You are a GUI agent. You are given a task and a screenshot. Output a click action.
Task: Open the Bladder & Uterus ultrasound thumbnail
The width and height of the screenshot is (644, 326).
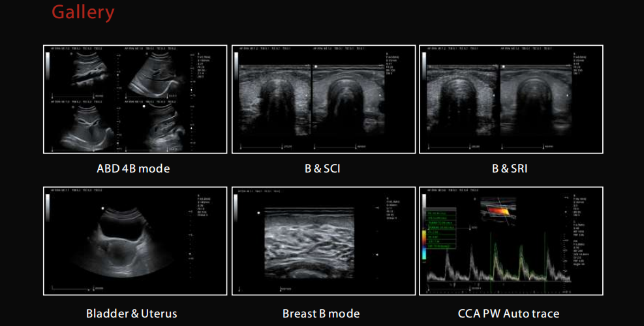[x=134, y=241]
